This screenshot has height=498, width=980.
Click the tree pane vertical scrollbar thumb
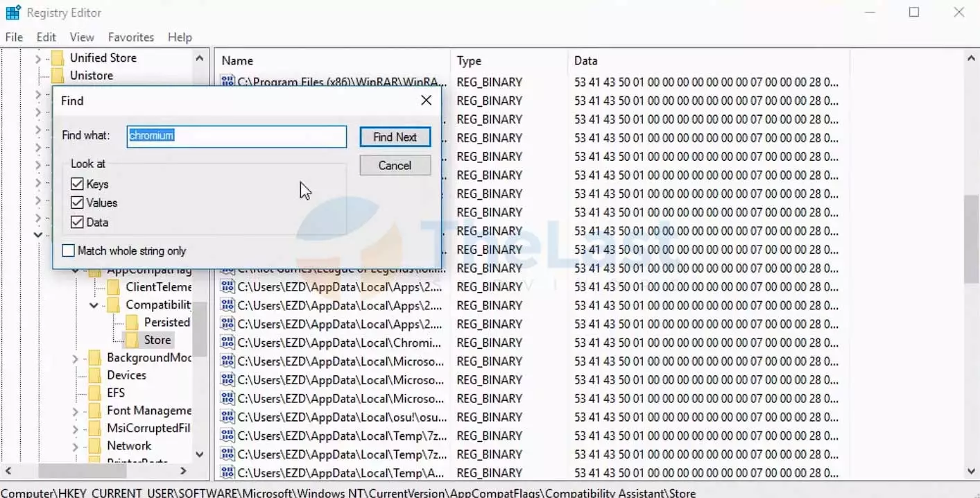click(x=200, y=329)
